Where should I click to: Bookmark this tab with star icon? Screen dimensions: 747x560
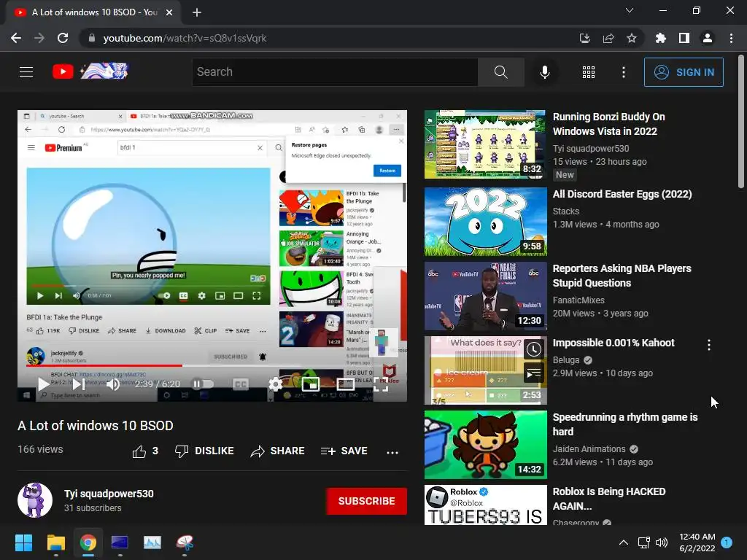(632, 38)
